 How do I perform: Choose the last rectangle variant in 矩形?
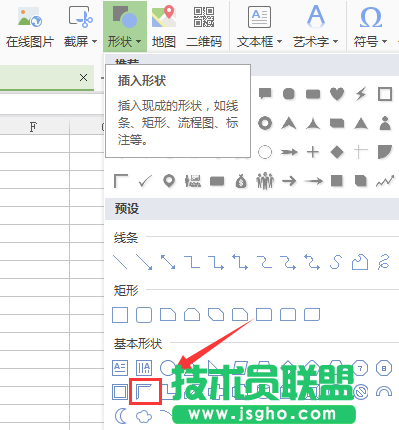point(312,315)
